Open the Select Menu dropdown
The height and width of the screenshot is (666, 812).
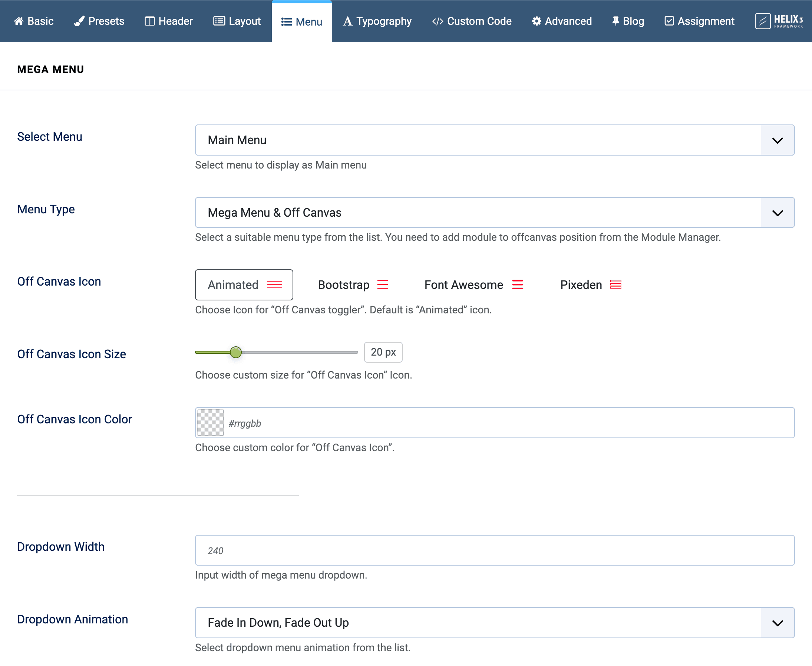pyautogui.click(x=495, y=140)
